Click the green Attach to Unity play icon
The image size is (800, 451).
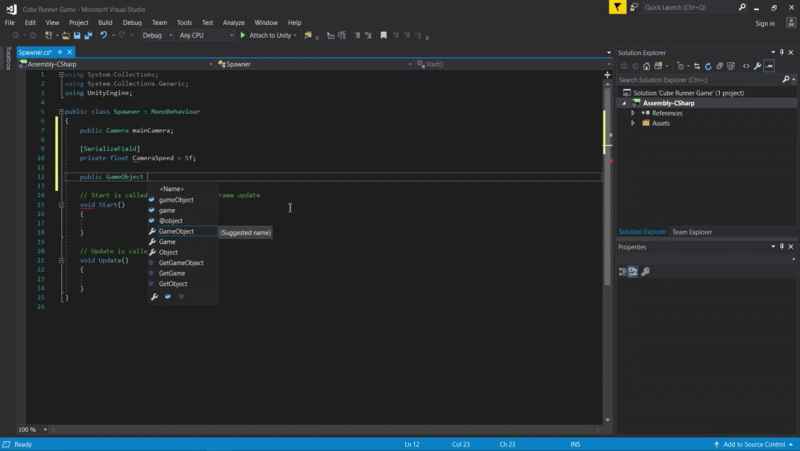[243, 35]
